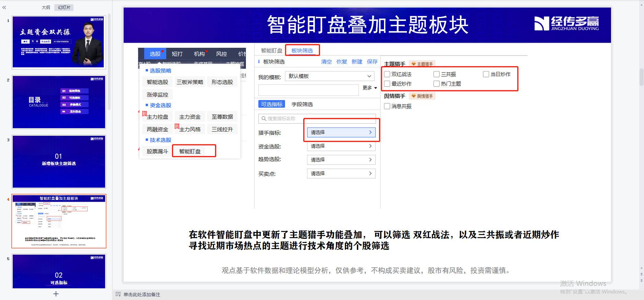Click the slide panel vertical scrollbar

[x=109, y=62]
